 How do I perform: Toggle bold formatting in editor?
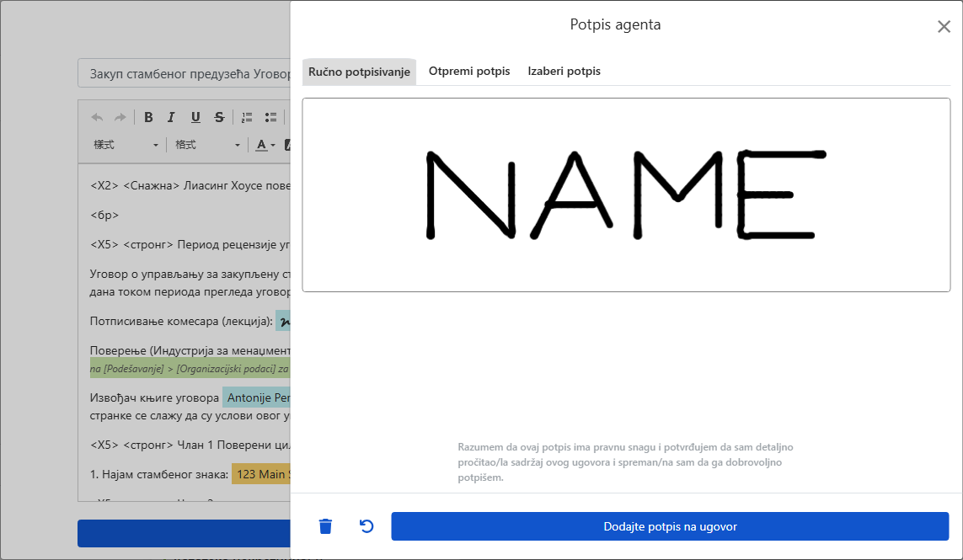tap(148, 117)
